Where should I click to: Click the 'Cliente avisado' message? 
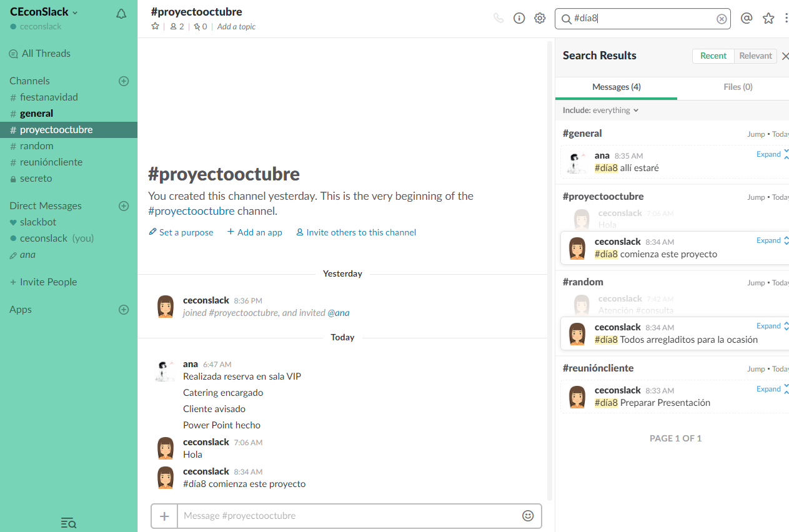point(214,409)
